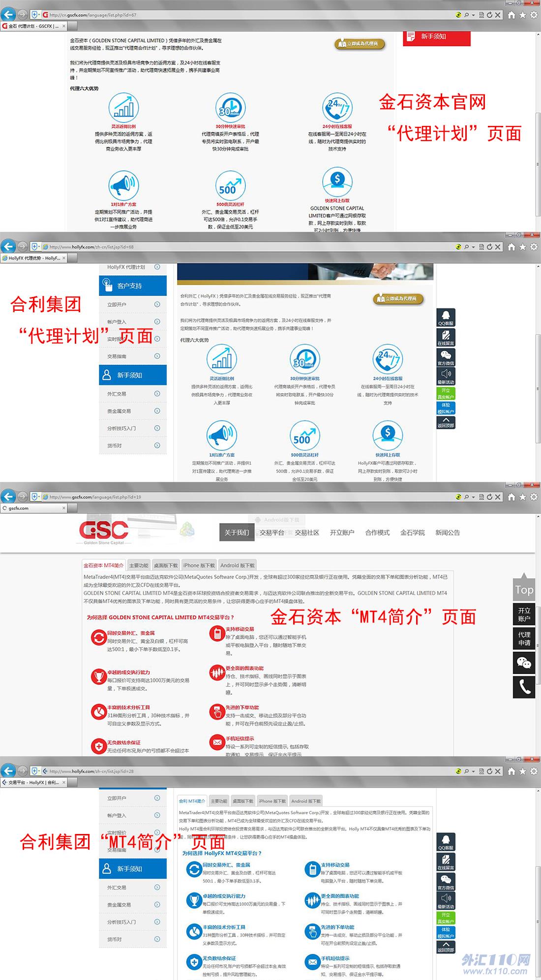This screenshot has width=541, height=980.
Task: Click 30分钟快速审批 icon in HollyFX 代理计划 window
Action: pos(305,359)
